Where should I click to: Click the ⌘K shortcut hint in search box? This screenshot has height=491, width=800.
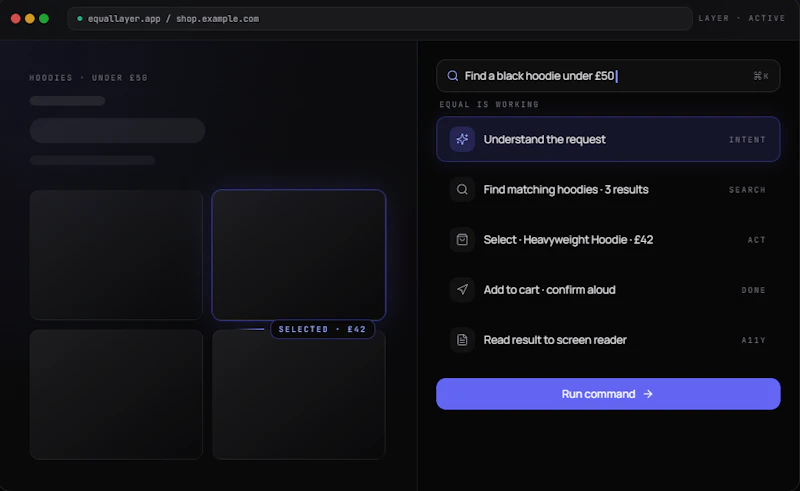coord(761,76)
